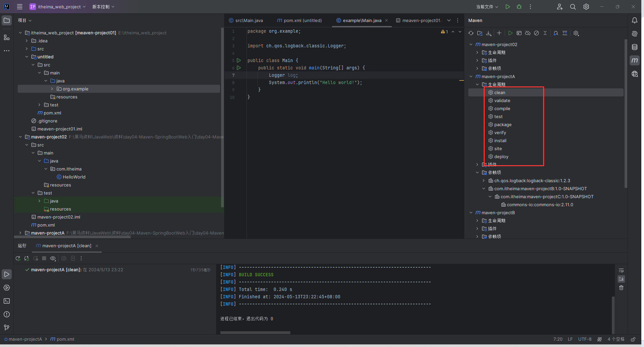Run Maven build from Maven toolbar
Image resolution: width=644 pixels, height=347 pixels.
510,33
